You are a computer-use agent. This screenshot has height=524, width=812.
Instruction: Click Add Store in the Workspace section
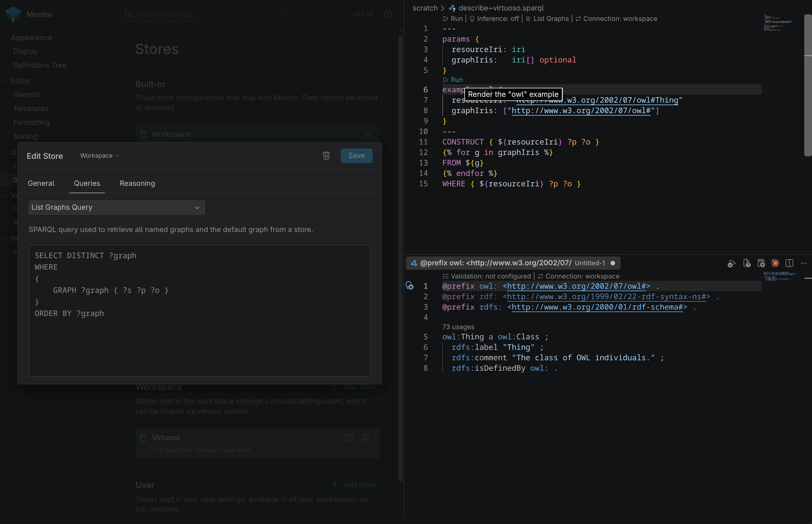[354, 387]
